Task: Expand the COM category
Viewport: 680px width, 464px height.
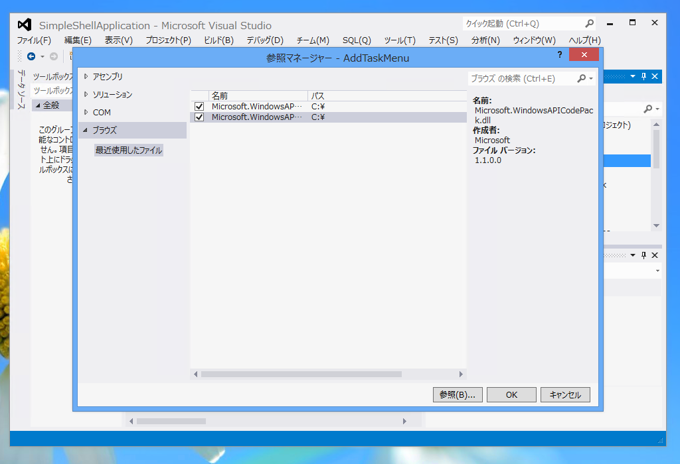Action: tap(86, 112)
